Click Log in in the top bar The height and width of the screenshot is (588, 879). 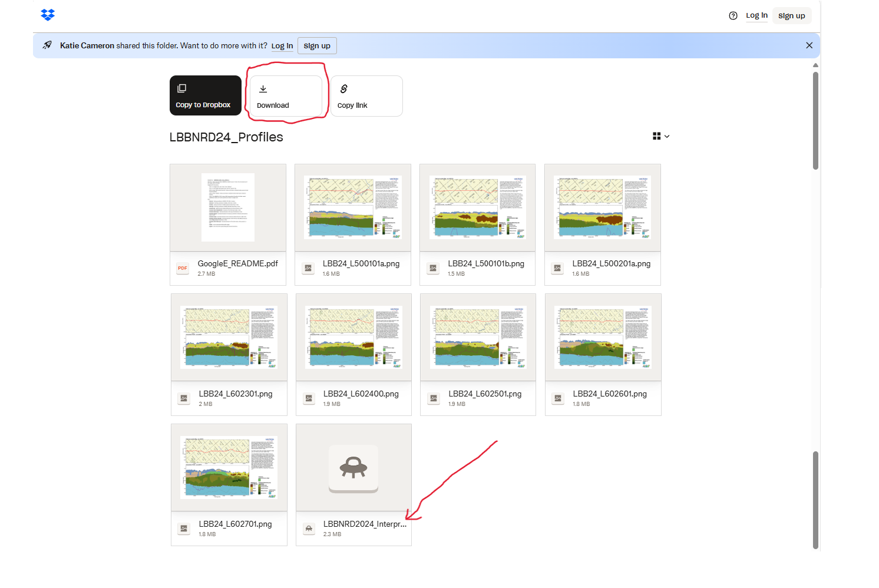(x=756, y=15)
